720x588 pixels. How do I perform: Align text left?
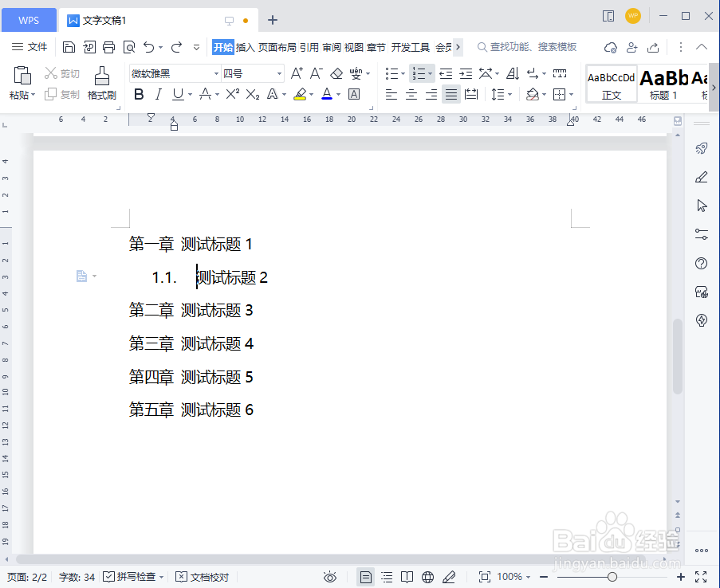click(391, 95)
